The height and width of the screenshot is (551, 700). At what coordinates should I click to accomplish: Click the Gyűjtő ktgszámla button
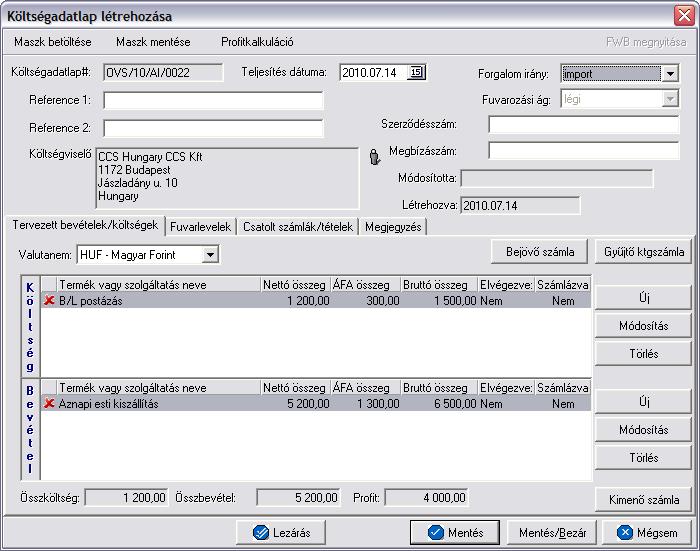coord(644,252)
